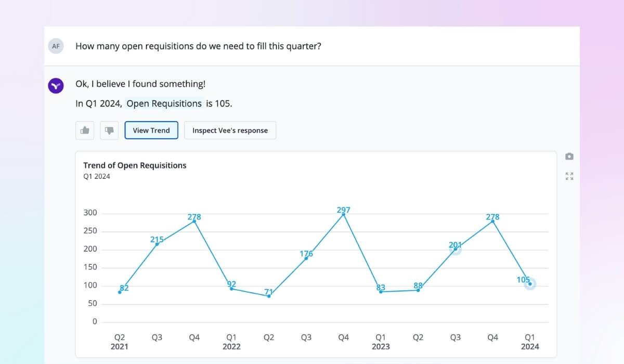Click the x-axis label Q1 2024
This screenshot has height=364, width=624.
pyautogui.click(x=530, y=342)
